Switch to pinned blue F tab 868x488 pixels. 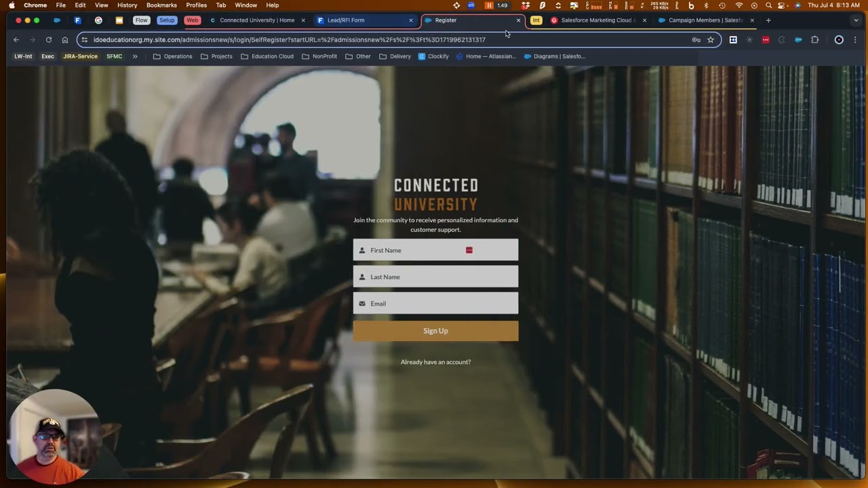click(x=77, y=20)
